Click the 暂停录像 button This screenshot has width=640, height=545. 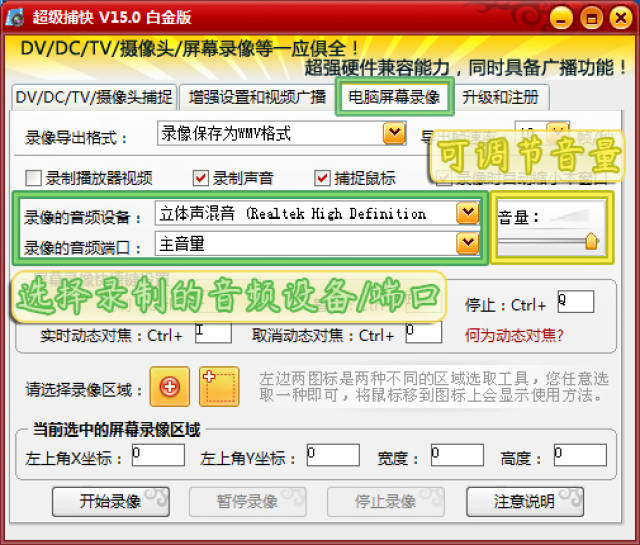coord(247,501)
